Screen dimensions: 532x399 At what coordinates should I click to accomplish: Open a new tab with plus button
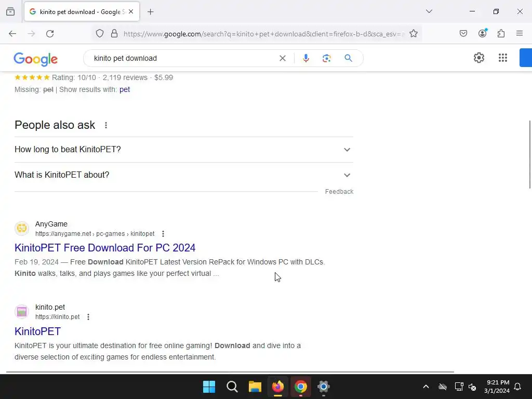(x=150, y=12)
